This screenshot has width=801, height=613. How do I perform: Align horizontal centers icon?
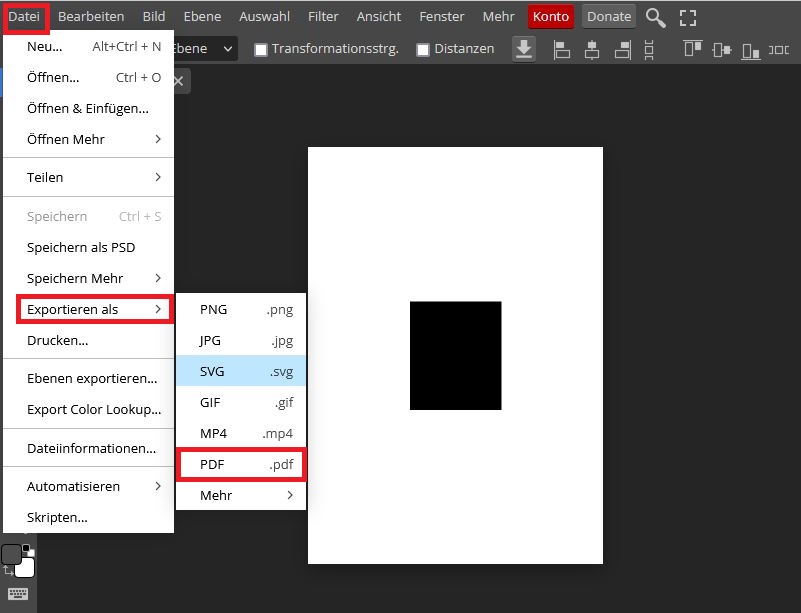[592, 49]
